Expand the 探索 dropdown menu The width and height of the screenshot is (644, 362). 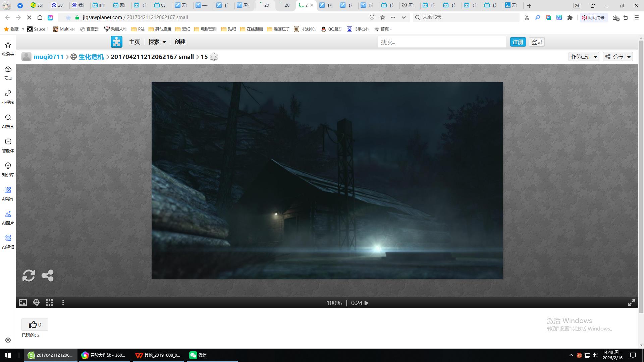tap(157, 42)
